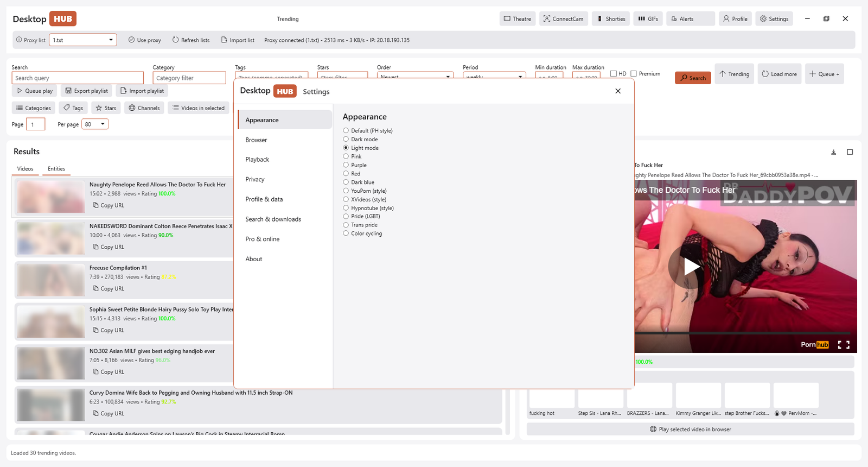Open Theatre mode from the top bar
This screenshot has height=467, width=868.
pyautogui.click(x=518, y=18)
